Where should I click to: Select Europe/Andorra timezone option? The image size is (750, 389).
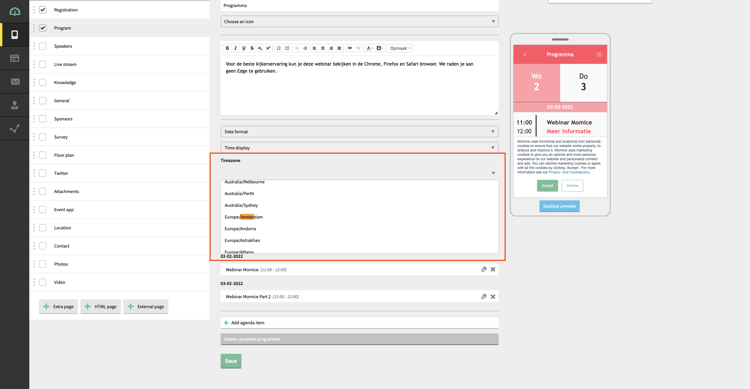click(359, 229)
